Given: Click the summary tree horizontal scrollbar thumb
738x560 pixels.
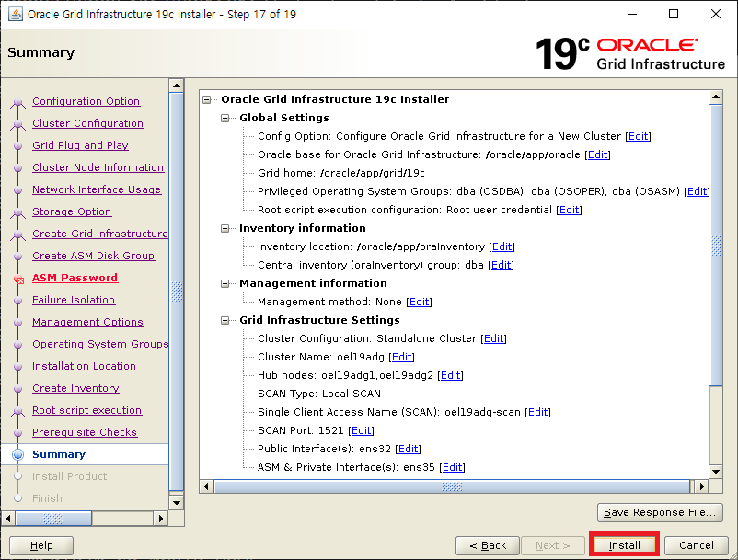Looking at the screenshot, I should click(x=452, y=486).
